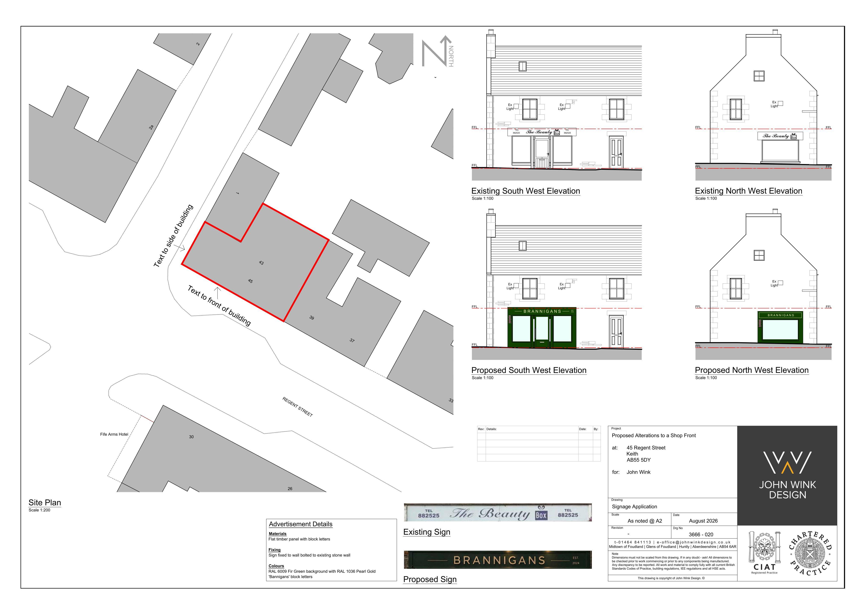The image size is (868, 614).
Task: Click 'Text to side of building' label
Action: (173, 236)
